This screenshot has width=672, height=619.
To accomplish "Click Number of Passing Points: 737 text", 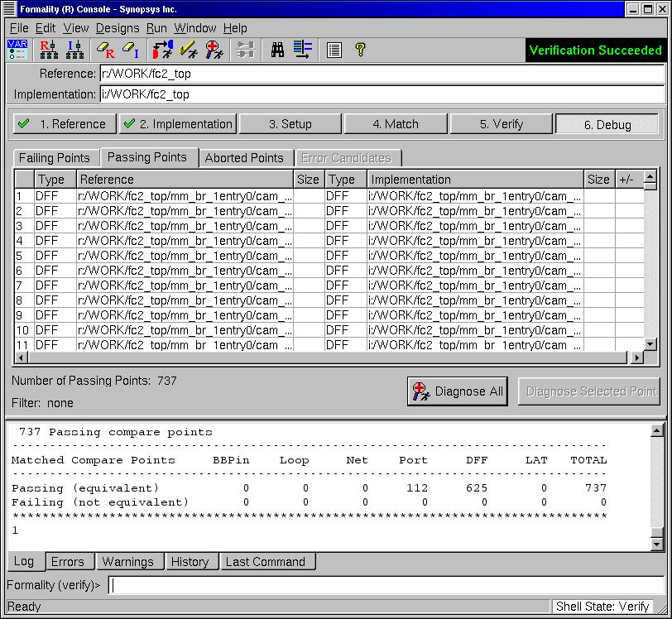I will pos(94,381).
